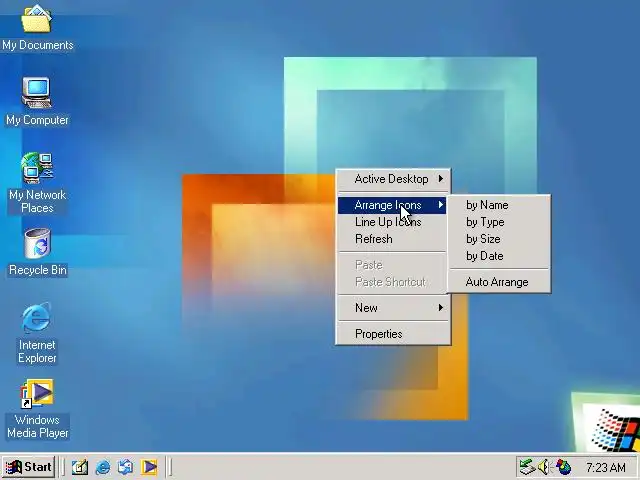Launch Windows Media Player from Quick Launch
This screenshot has height=480, width=640.
[x=149, y=467]
